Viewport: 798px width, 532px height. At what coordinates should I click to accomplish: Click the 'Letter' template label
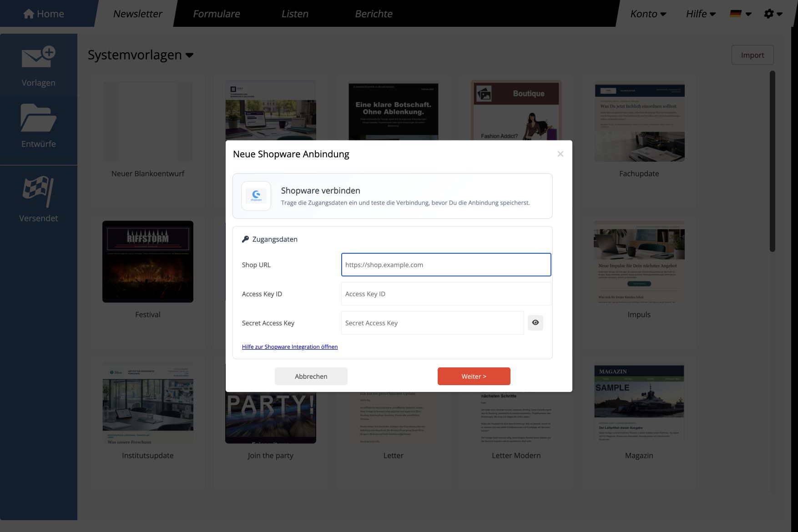(394, 456)
